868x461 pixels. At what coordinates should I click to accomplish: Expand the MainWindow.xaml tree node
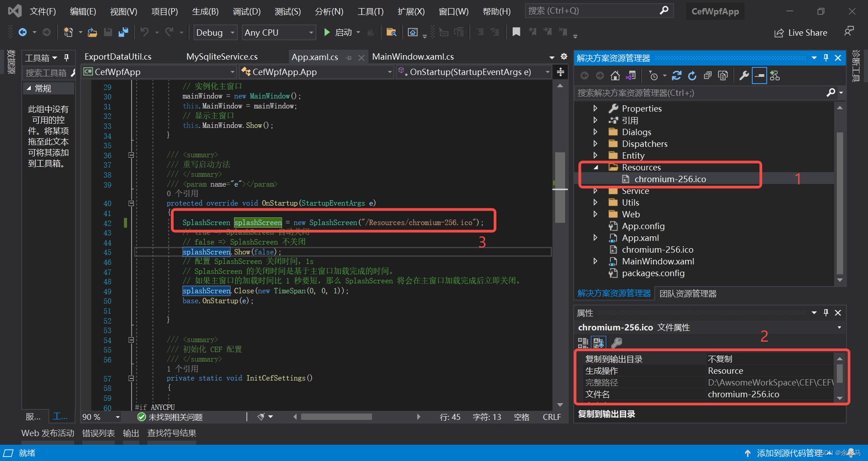point(595,261)
